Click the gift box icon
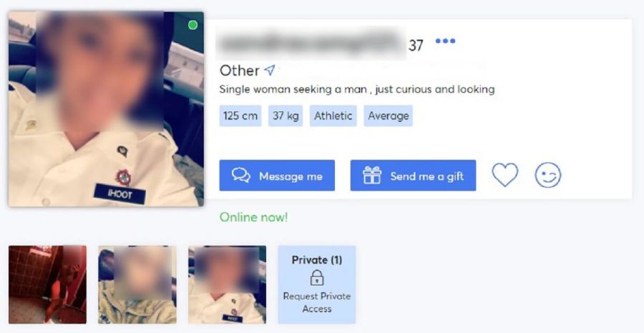This screenshot has height=333, width=644. pos(372,176)
